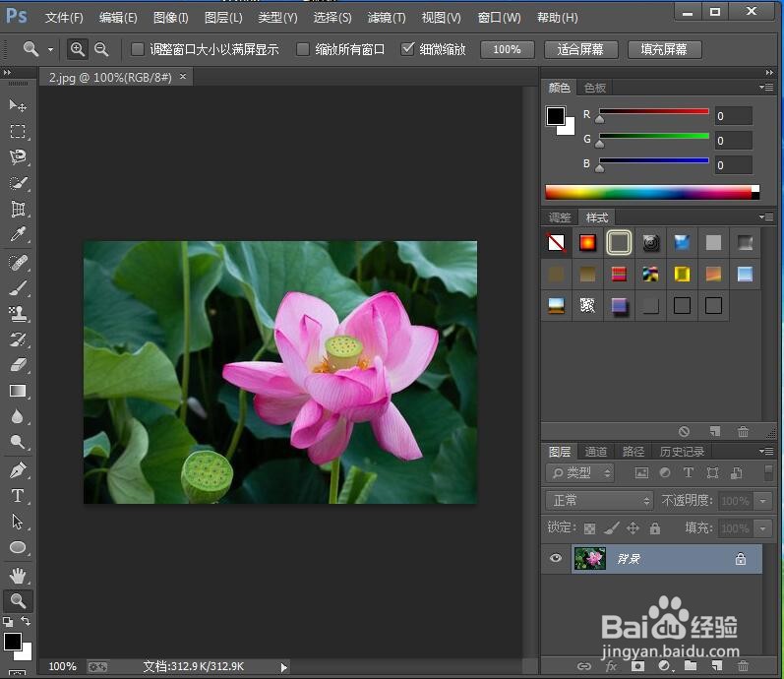Select the History Brush tool
Viewport: 784px width, 679px height.
coord(18,339)
